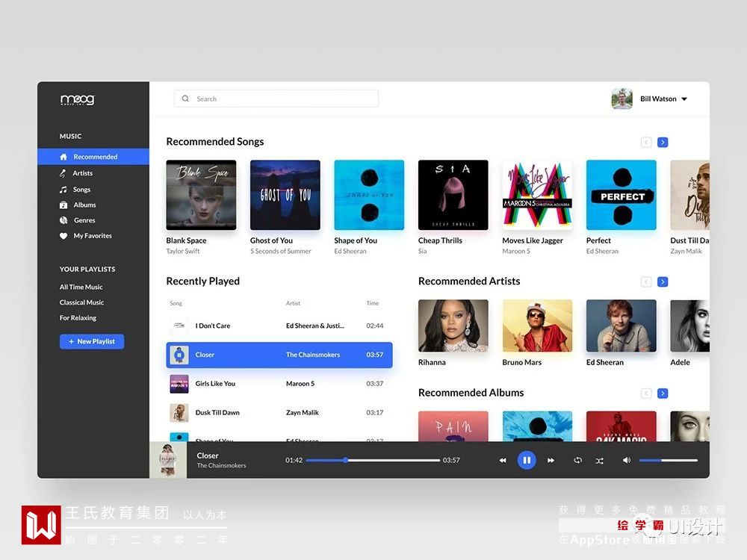Click the search magnifier icon
Screen dimensions: 747x560
tap(185, 99)
